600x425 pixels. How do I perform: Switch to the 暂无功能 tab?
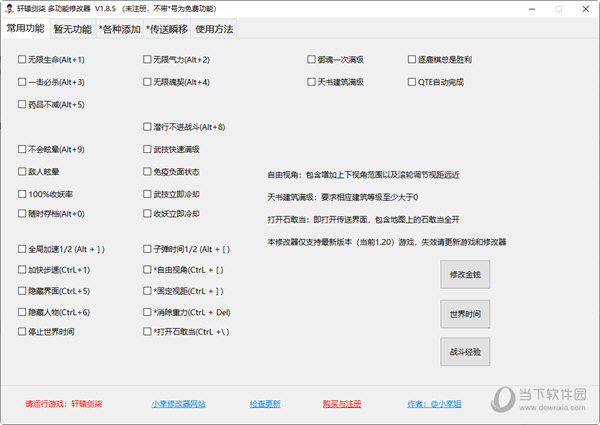[72, 29]
